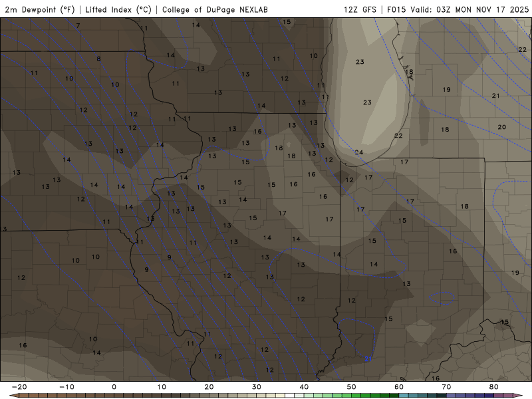Click the blue-teal segment of the color scale

tap(422, 396)
